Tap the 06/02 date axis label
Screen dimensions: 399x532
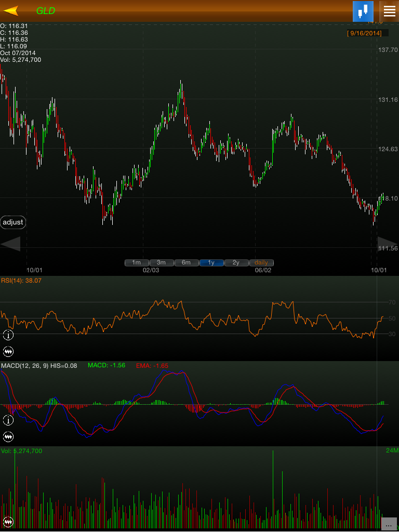tap(263, 270)
